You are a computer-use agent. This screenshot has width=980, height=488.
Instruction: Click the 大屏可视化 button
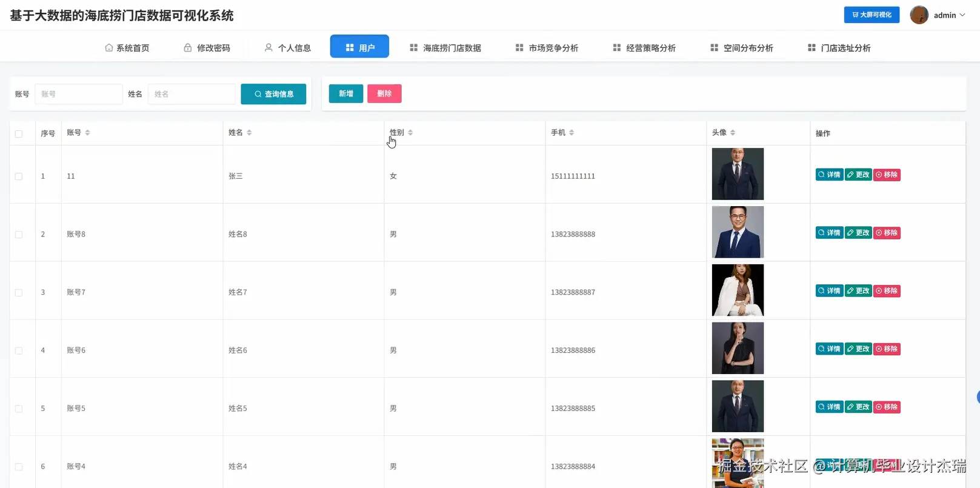point(872,15)
